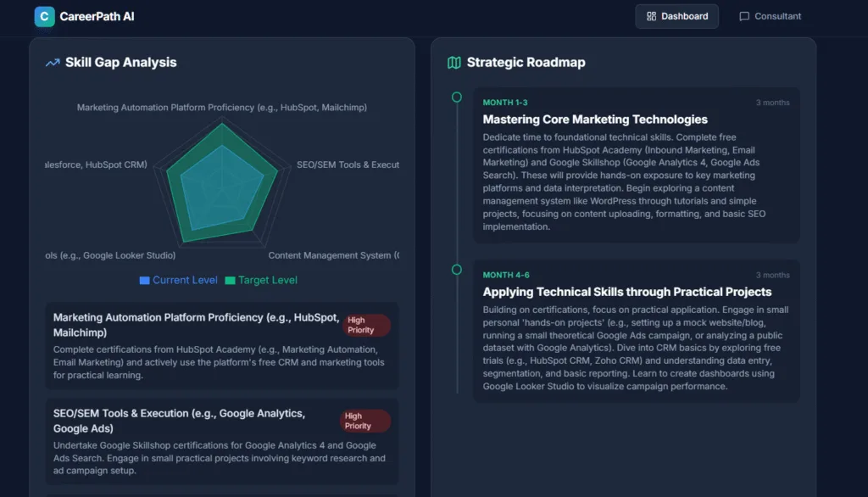Click the Strategic Roadmap map icon
Image resolution: width=868 pixels, height=497 pixels.
pyautogui.click(x=454, y=63)
